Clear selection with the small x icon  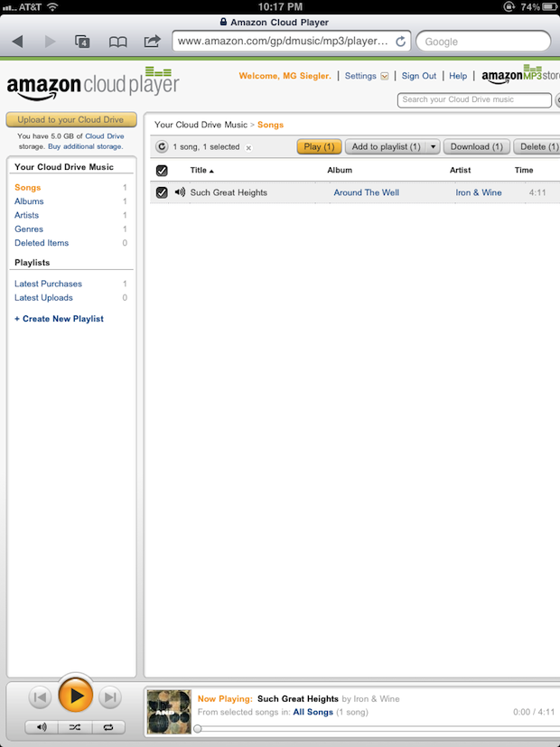tap(248, 148)
